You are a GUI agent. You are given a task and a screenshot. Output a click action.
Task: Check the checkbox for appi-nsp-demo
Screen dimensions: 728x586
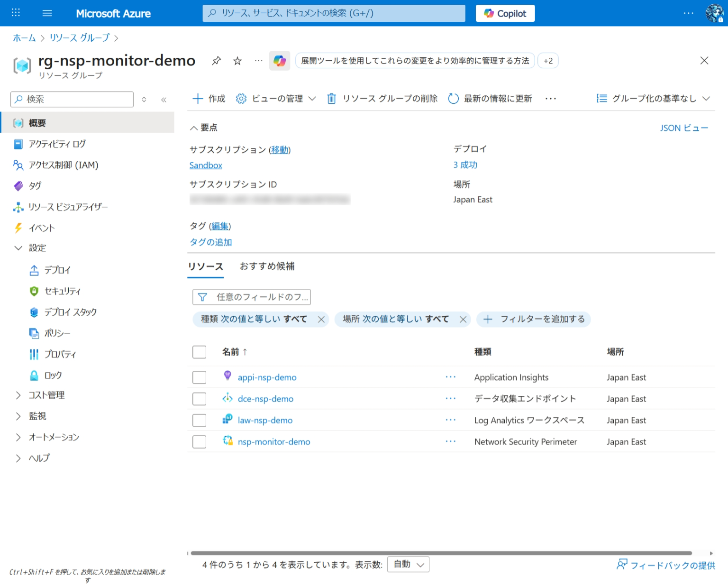coord(199,377)
